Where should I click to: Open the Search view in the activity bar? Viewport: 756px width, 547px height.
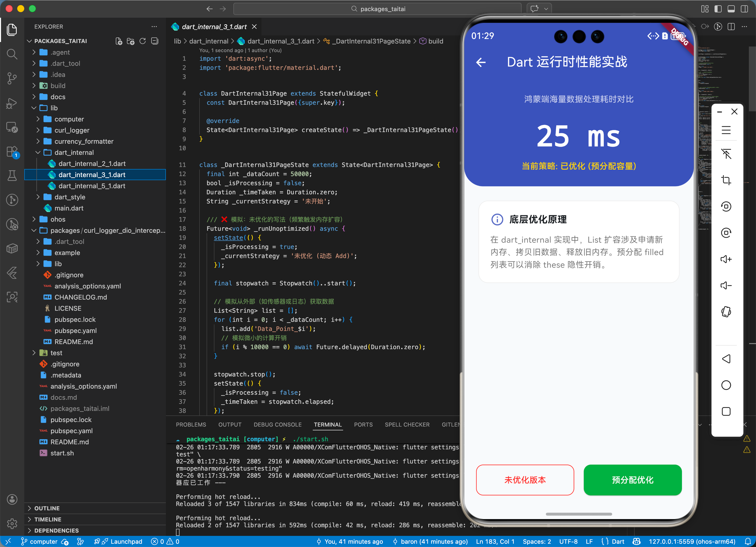(x=12, y=54)
